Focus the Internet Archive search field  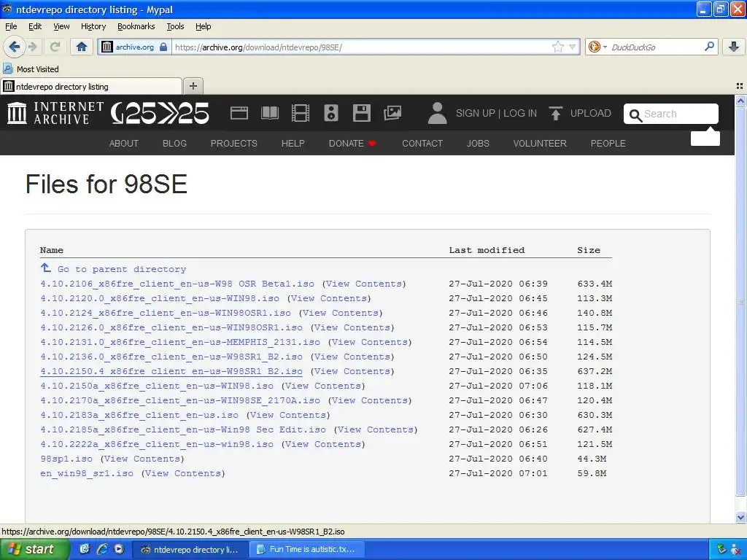coord(671,114)
